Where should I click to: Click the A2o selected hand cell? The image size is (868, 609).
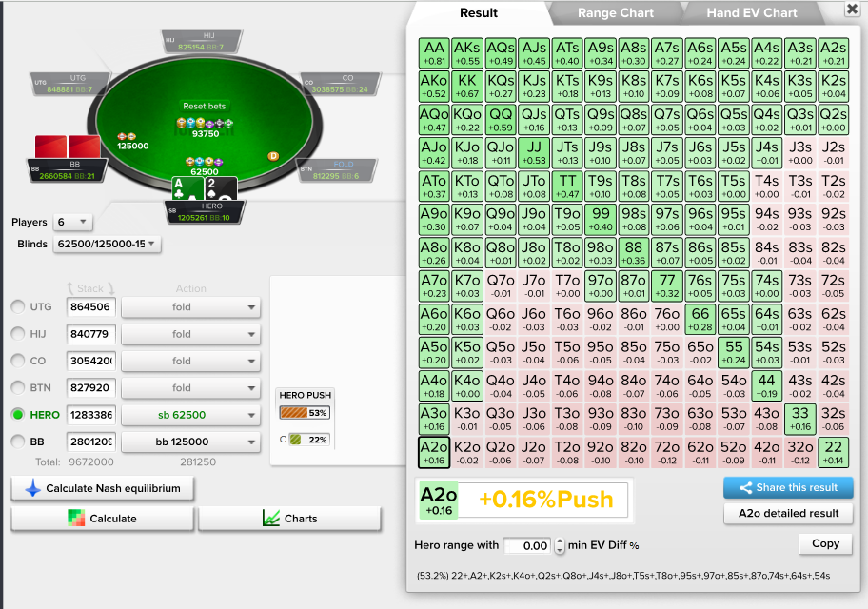click(434, 452)
